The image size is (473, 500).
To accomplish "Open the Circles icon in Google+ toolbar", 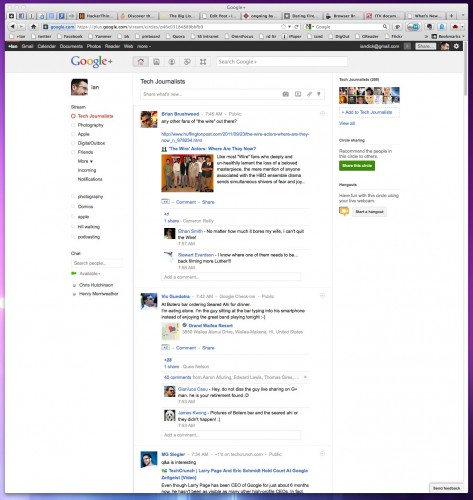I will (x=187, y=62).
